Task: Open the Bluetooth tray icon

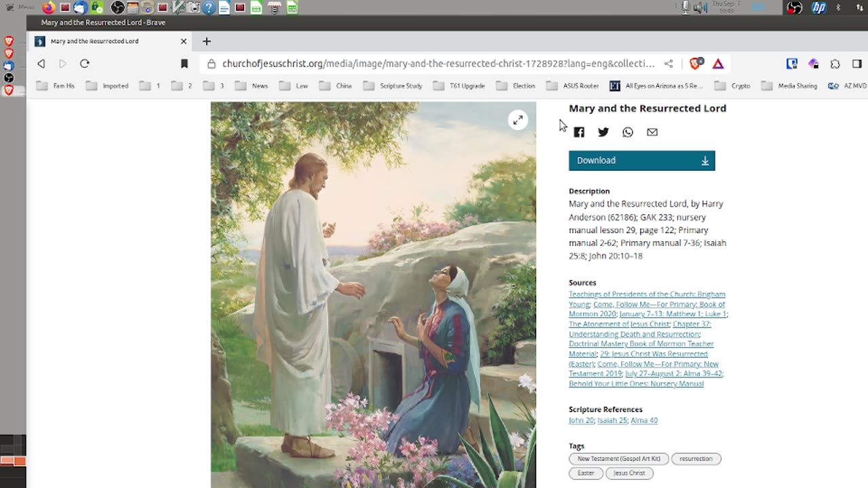Action: 838,7
